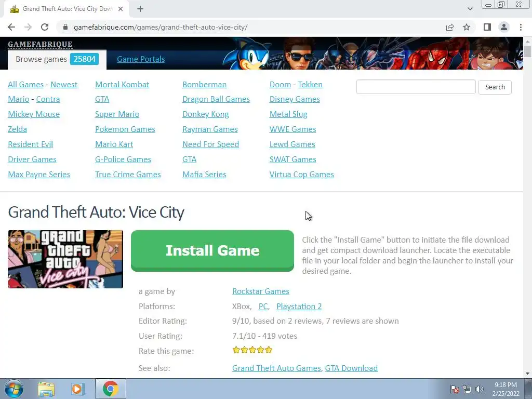Screen dimensions: 532x399
Task: Open the GTA Download link
Action: (x=351, y=368)
